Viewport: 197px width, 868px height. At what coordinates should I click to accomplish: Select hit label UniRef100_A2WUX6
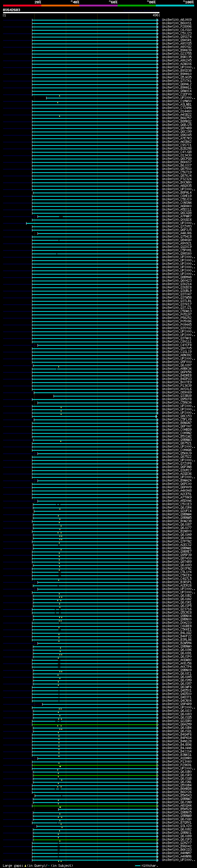click(x=177, y=64)
